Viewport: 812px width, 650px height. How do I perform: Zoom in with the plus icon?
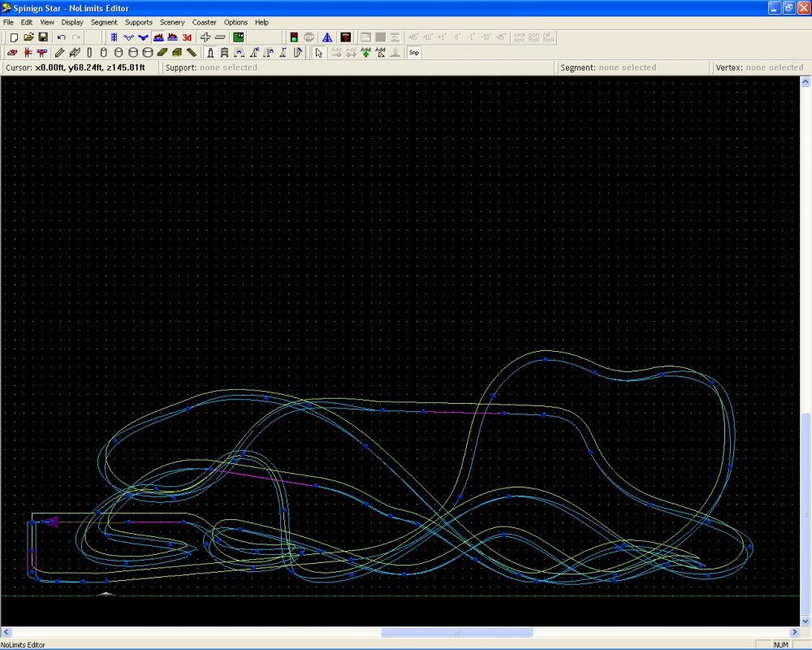[205, 37]
